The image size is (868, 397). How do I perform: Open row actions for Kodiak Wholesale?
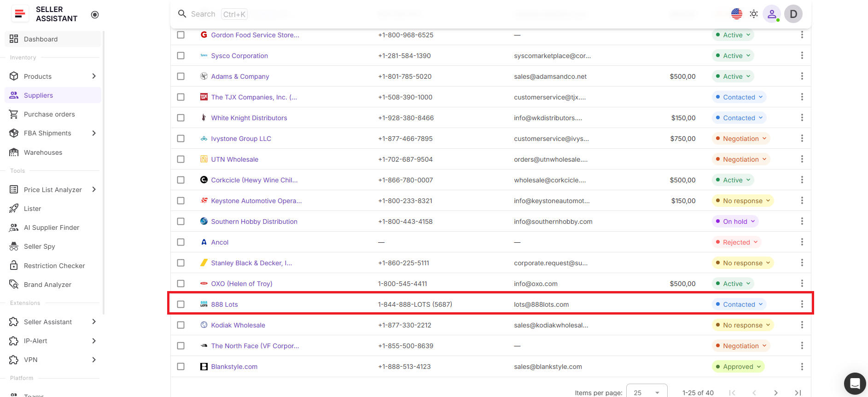click(802, 325)
